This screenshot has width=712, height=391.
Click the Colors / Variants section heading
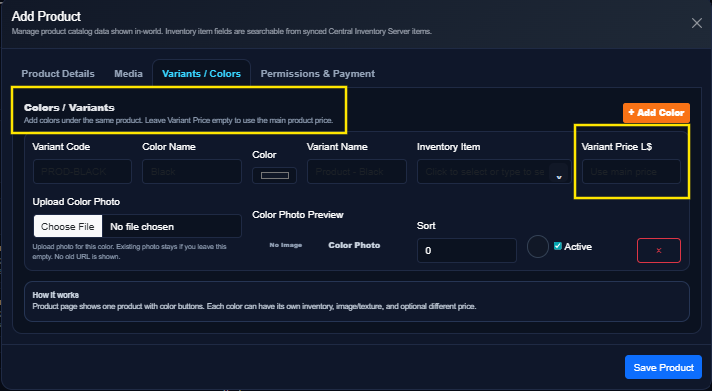pos(69,108)
